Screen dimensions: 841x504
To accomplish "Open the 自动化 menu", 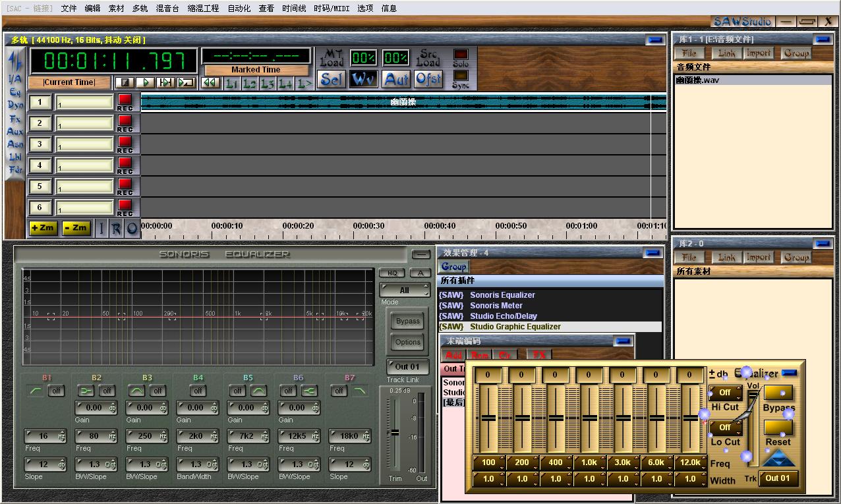I will click(239, 9).
